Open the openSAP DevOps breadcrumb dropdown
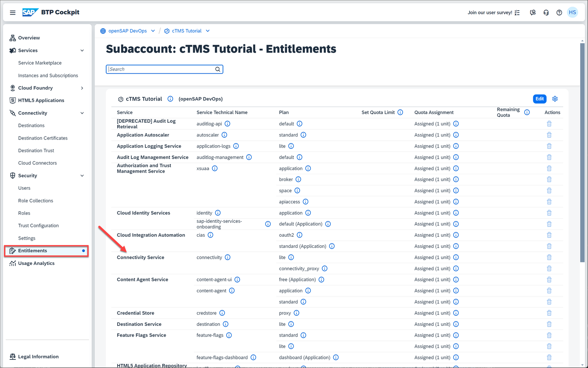This screenshot has width=588, height=368. tap(153, 31)
